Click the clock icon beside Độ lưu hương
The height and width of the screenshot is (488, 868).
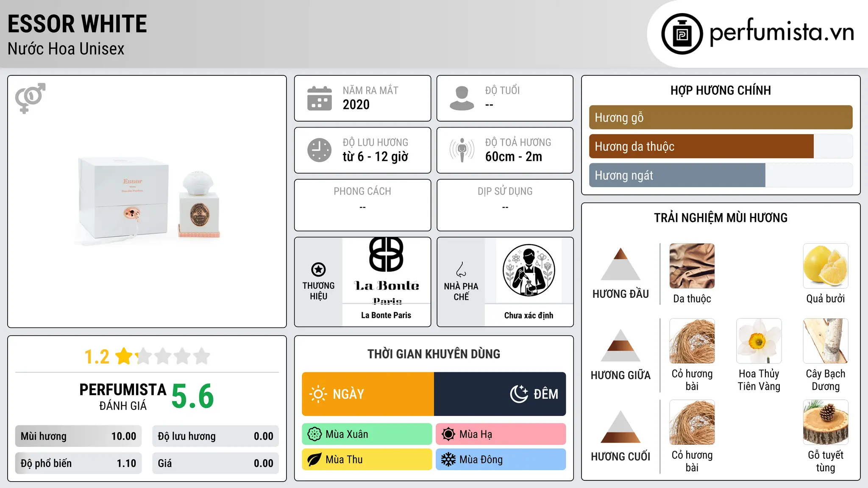click(x=320, y=150)
